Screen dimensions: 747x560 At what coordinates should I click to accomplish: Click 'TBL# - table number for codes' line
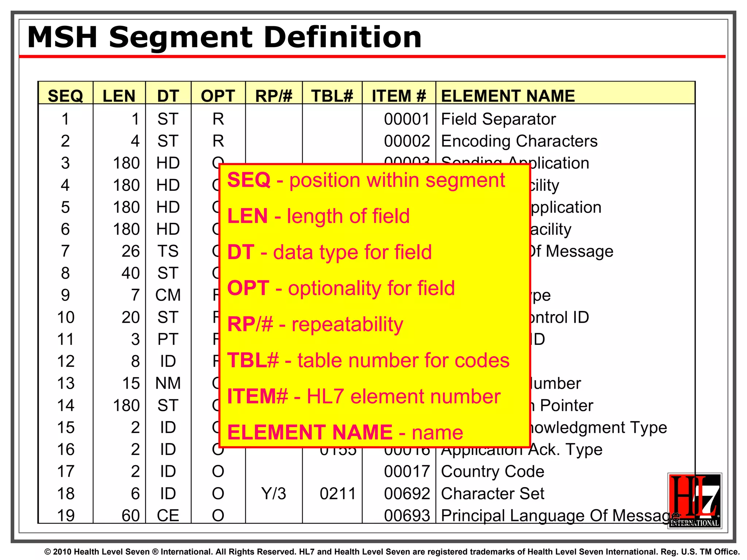[368, 361]
